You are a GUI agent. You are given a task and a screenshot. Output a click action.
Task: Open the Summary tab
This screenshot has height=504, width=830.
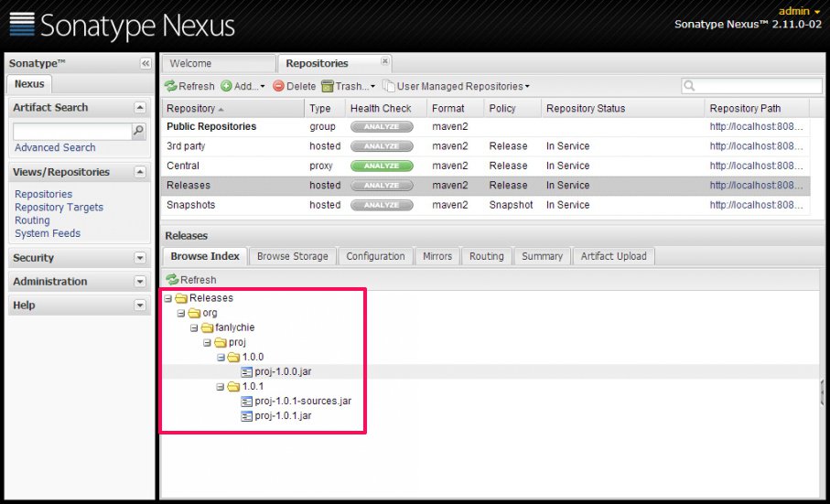(542, 256)
